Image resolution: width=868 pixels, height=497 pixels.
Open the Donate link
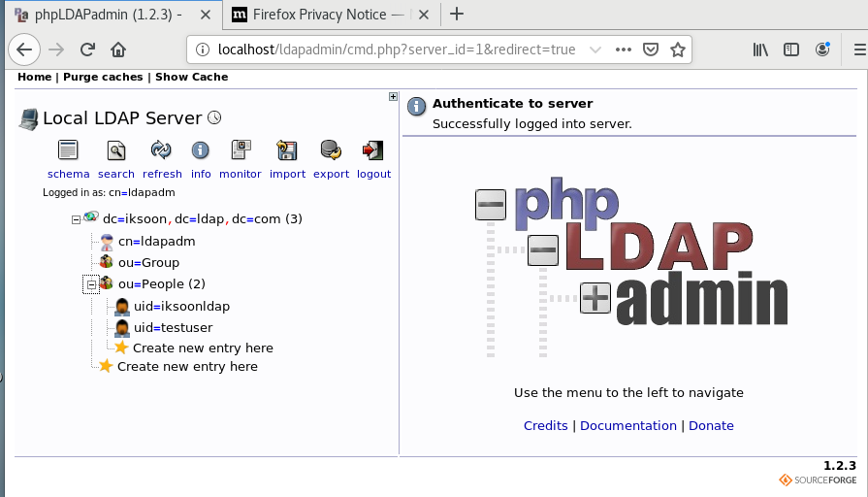(711, 425)
